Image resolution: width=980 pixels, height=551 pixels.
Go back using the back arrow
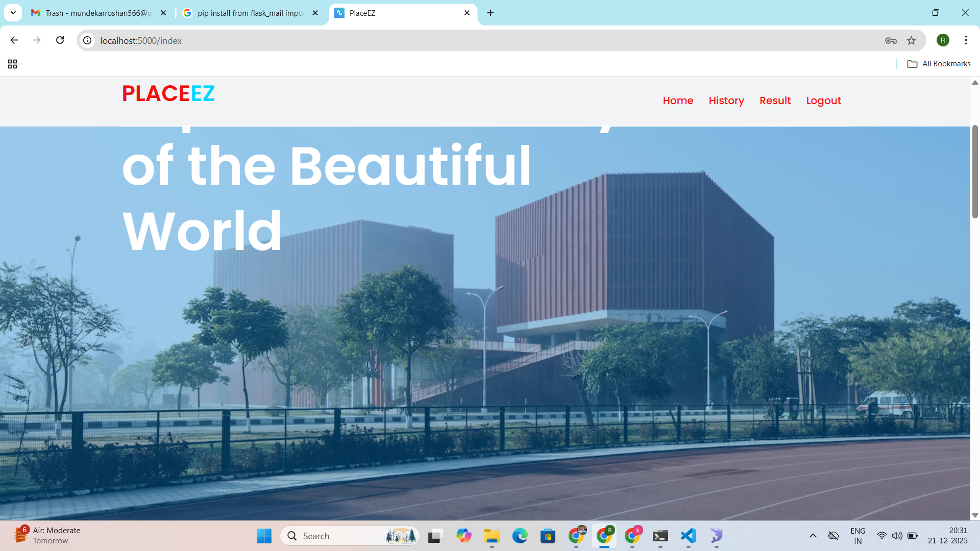14,40
